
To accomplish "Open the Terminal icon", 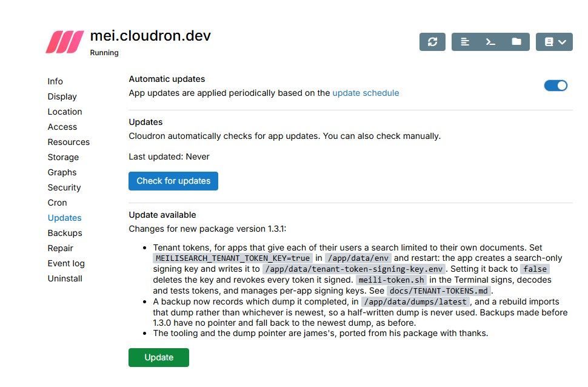I will point(490,42).
